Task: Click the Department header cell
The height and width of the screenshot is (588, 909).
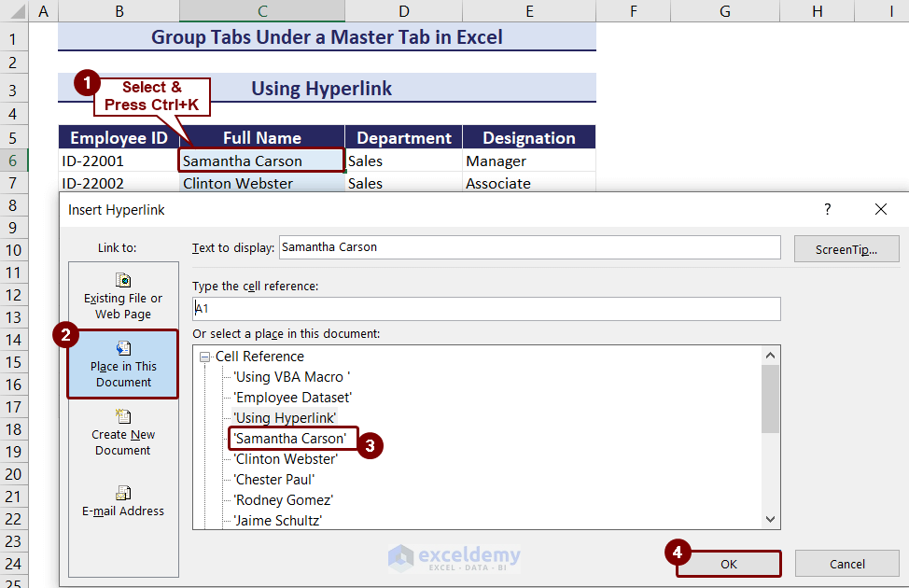Action: [403, 137]
